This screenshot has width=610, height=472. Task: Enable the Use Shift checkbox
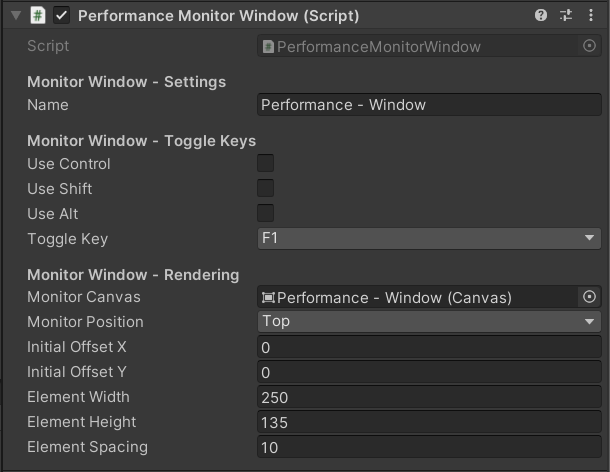coord(266,189)
